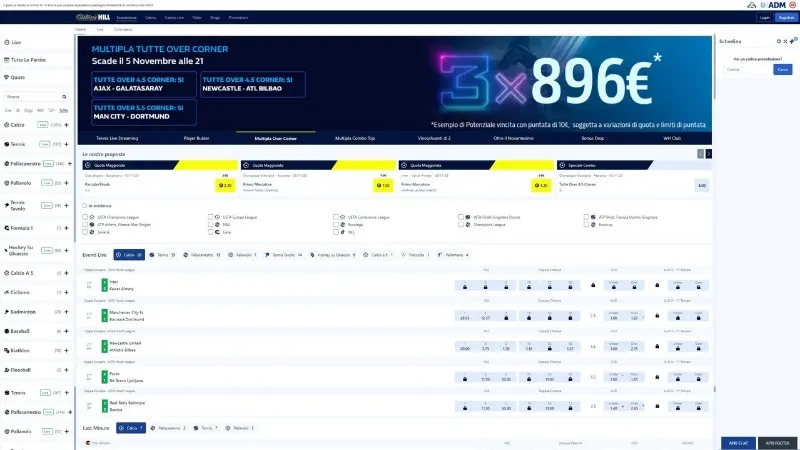Click the Floorball icon in the sidebar
Image resolution: width=800 pixels, height=450 pixels.
click(x=7, y=370)
